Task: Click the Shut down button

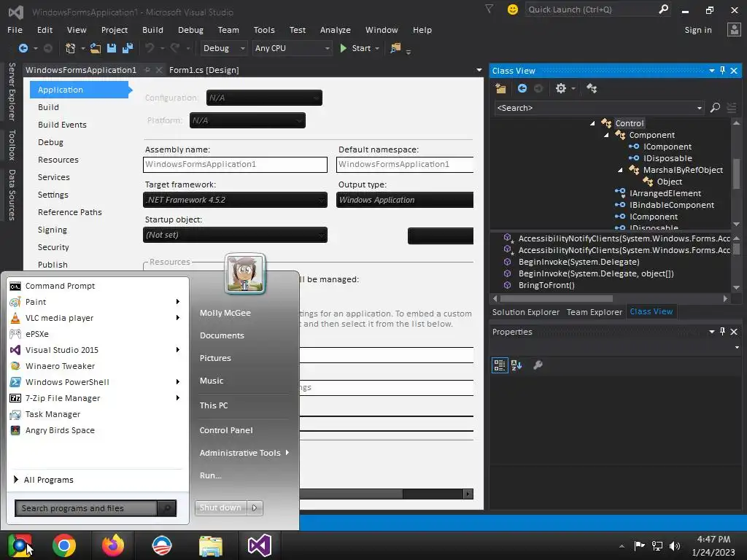Action: [x=220, y=508]
